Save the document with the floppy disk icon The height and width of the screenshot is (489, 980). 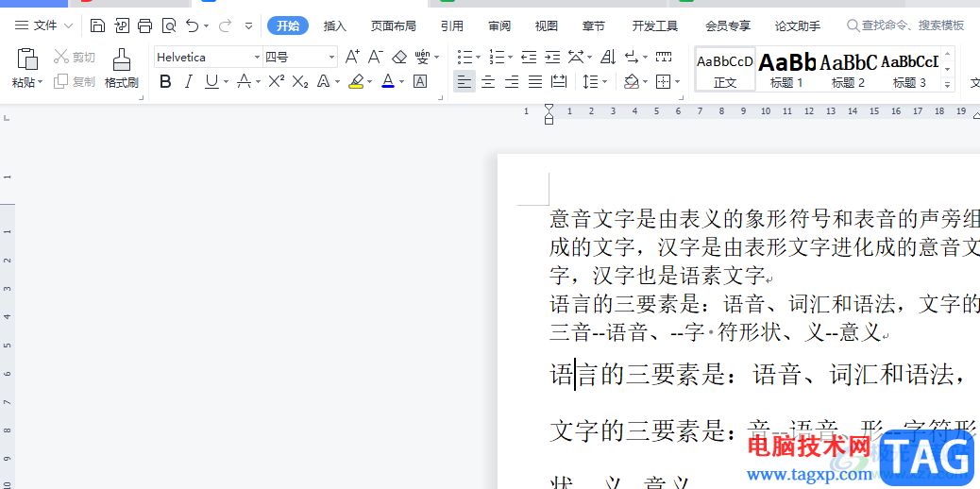point(97,25)
